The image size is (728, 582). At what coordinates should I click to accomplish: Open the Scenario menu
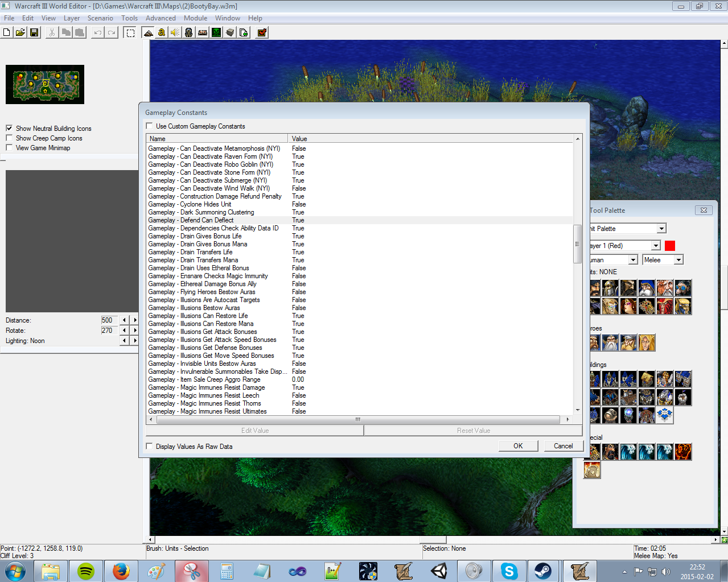100,18
